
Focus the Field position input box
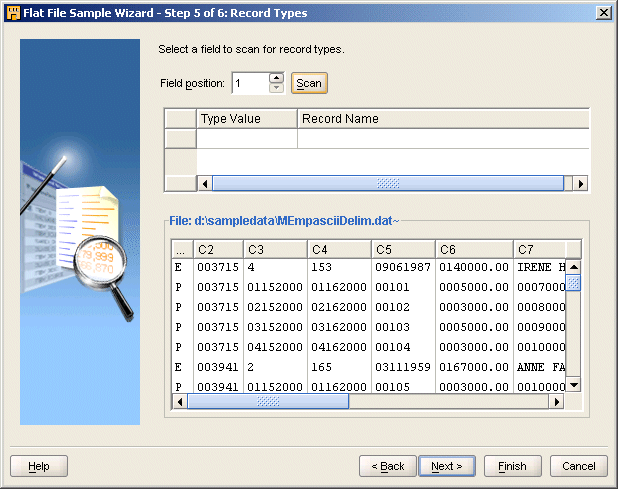click(x=251, y=83)
